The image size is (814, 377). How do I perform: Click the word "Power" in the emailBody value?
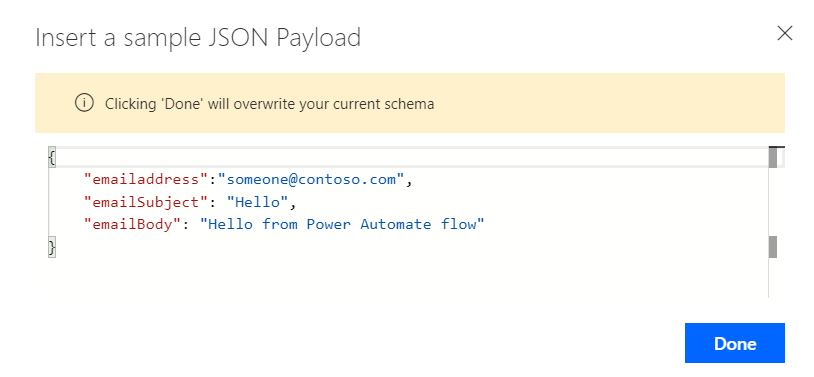(x=329, y=224)
